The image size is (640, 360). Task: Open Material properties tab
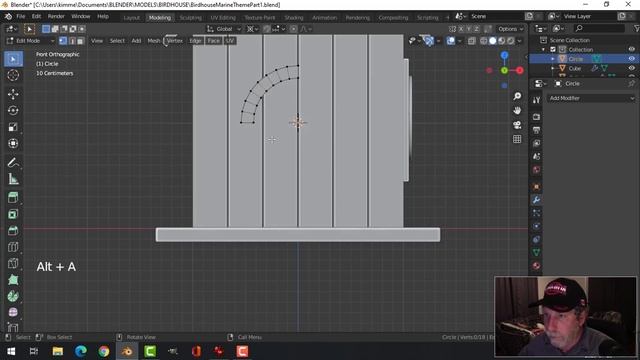tap(536, 266)
